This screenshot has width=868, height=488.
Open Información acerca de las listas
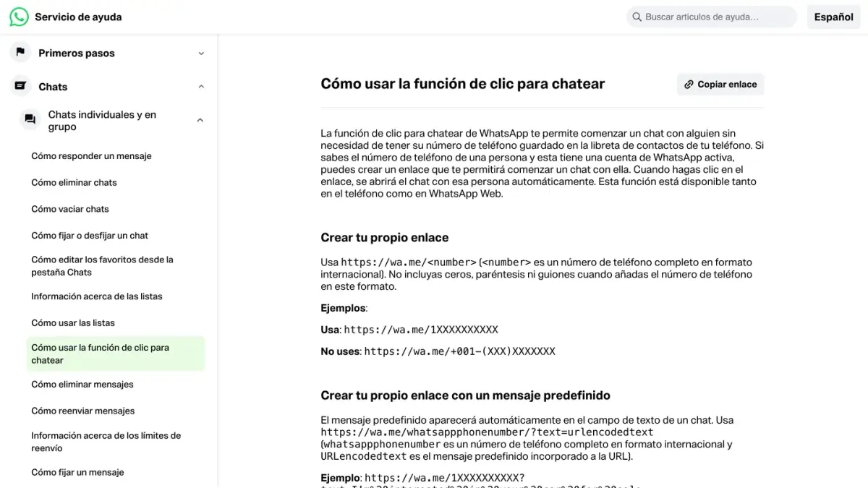[97, 296]
